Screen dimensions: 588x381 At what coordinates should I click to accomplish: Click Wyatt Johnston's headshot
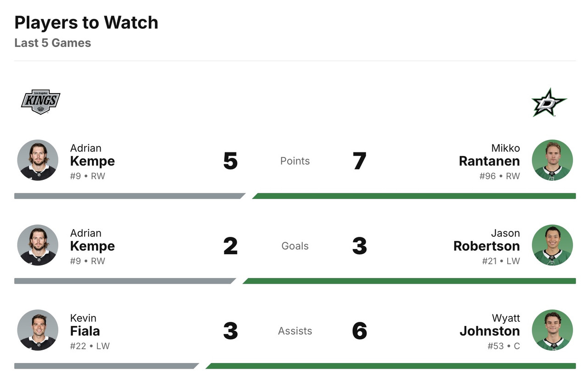point(552,330)
